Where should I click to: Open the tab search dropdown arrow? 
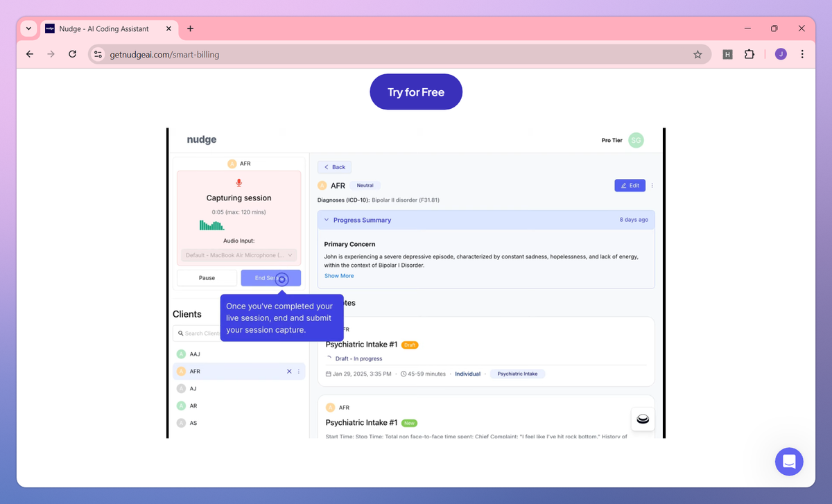pyautogui.click(x=28, y=28)
